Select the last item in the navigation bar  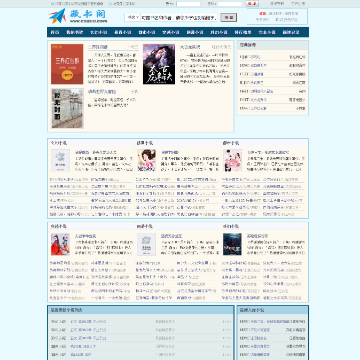[x=291, y=32]
